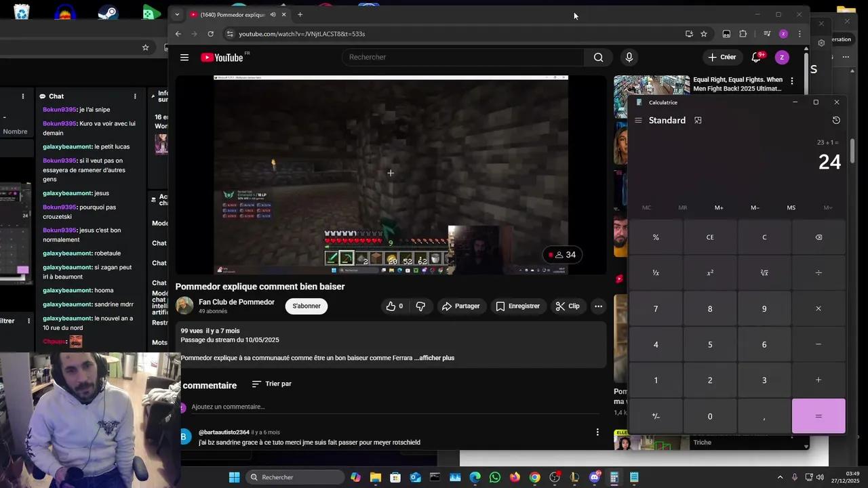This screenshot has width=868, height=488.
Task: Open a new Chrome tab
Action: (x=300, y=15)
